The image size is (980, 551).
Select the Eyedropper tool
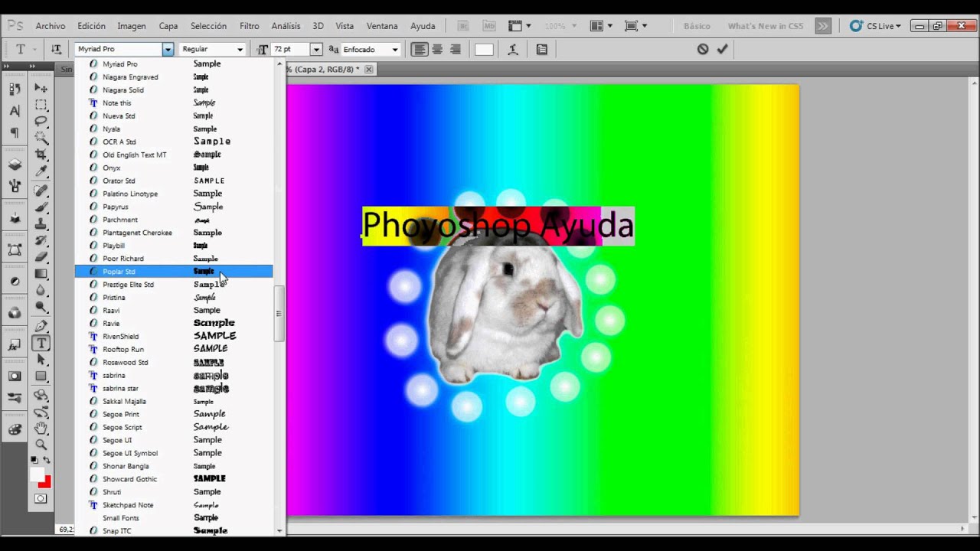(x=41, y=171)
